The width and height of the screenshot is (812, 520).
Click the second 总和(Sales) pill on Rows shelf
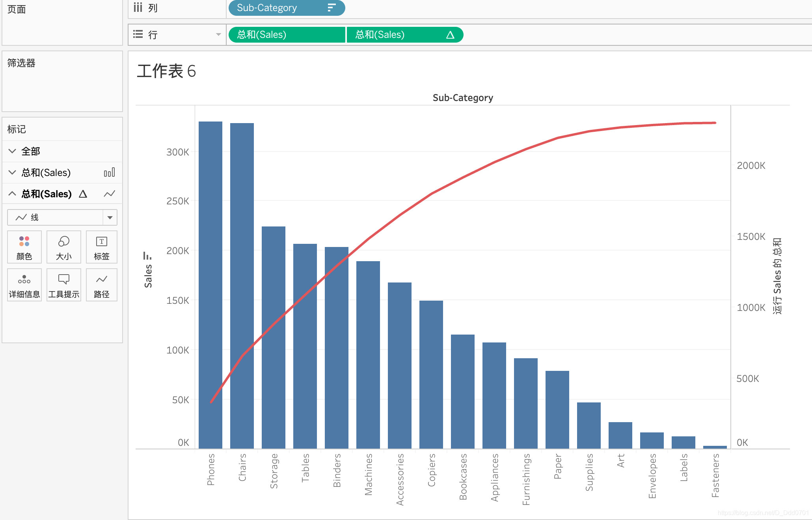point(405,35)
